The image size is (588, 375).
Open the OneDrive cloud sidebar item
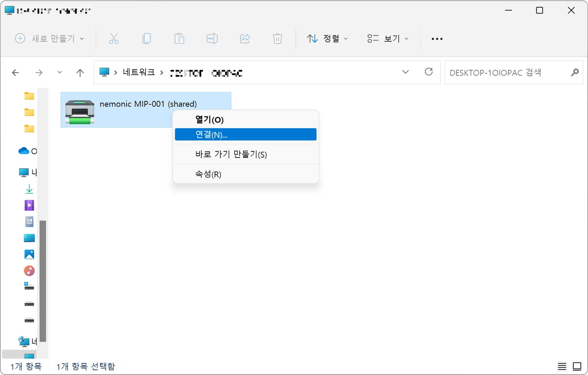tap(24, 151)
